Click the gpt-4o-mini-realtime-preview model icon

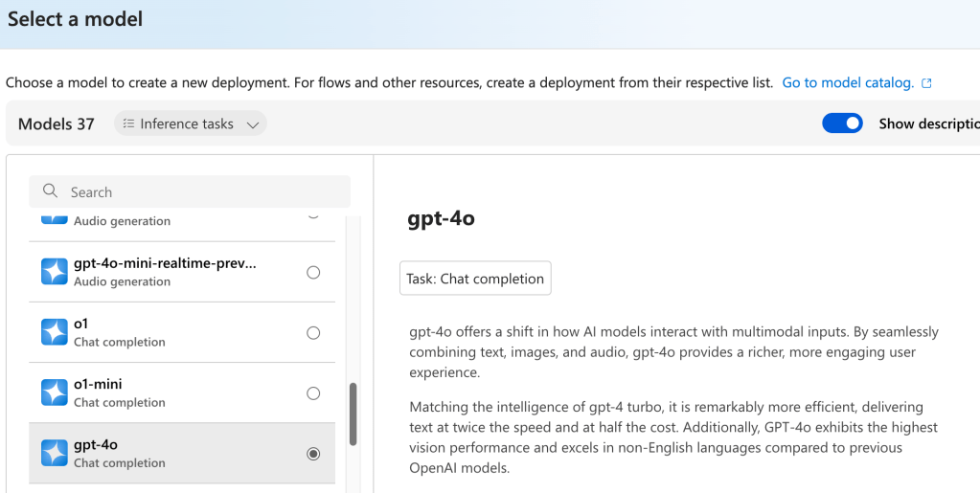click(x=55, y=272)
